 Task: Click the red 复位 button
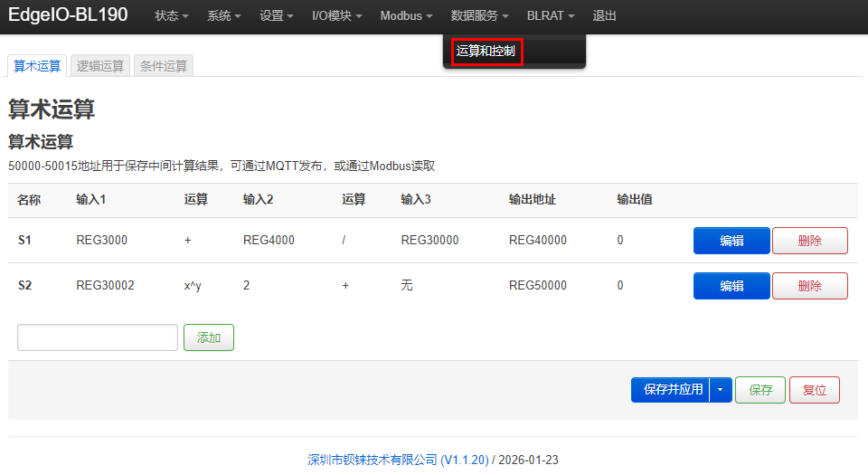pyautogui.click(x=815, y=390)
